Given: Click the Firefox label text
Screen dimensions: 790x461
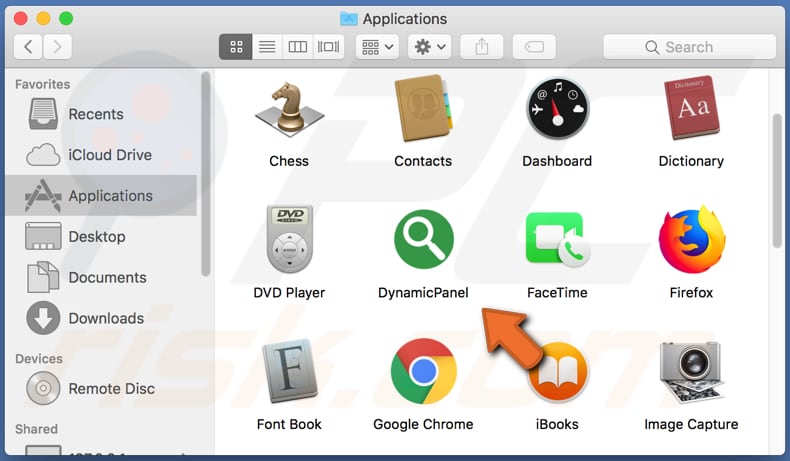Looking at the screenshot, I should click(x=691, y=293).
